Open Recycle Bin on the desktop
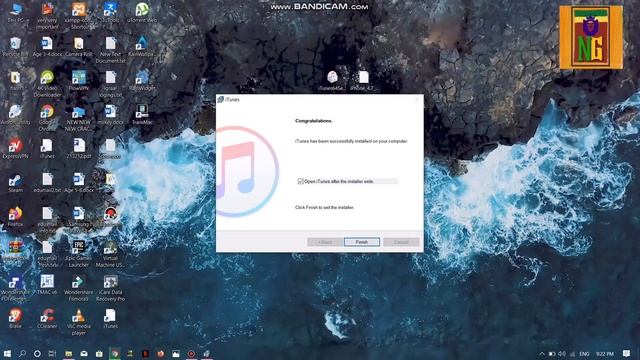This screenshot has height=360, width=640. (x=16, y=47)
